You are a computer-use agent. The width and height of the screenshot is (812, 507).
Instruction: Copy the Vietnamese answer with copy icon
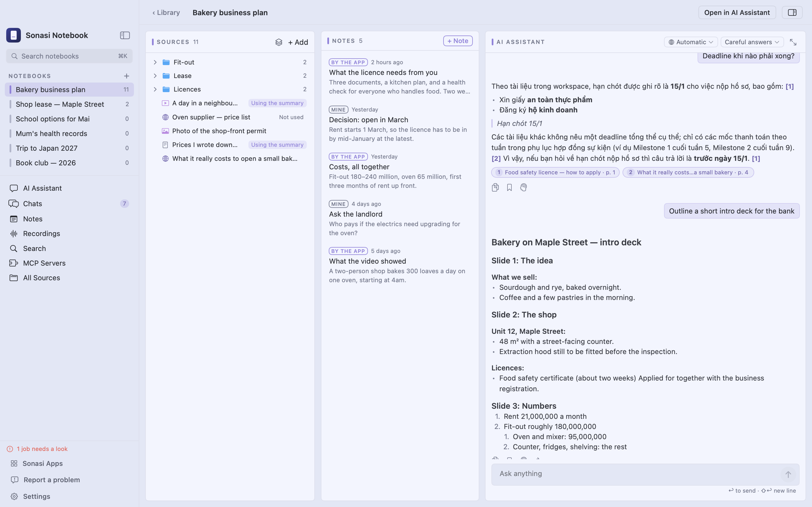point(495,187)
